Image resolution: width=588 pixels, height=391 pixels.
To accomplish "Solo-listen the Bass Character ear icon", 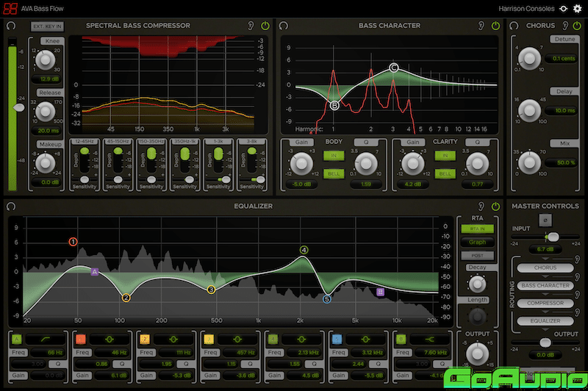I will (481, 26).
